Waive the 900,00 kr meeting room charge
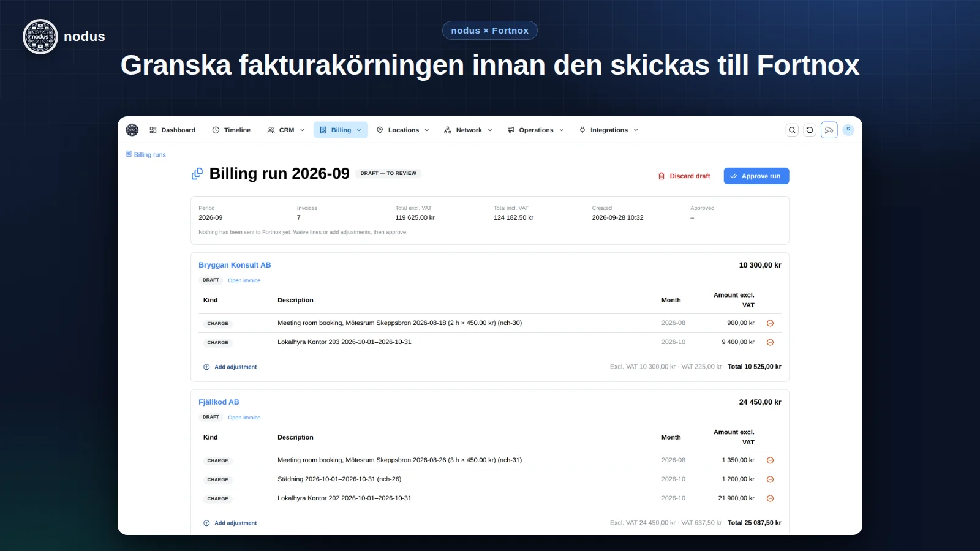 pyautogui.click(x=771, y=323)
